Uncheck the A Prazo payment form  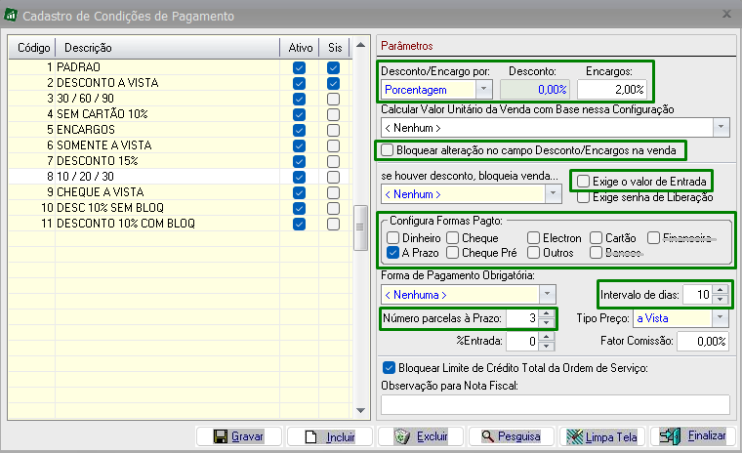click(x=393, y=253)
